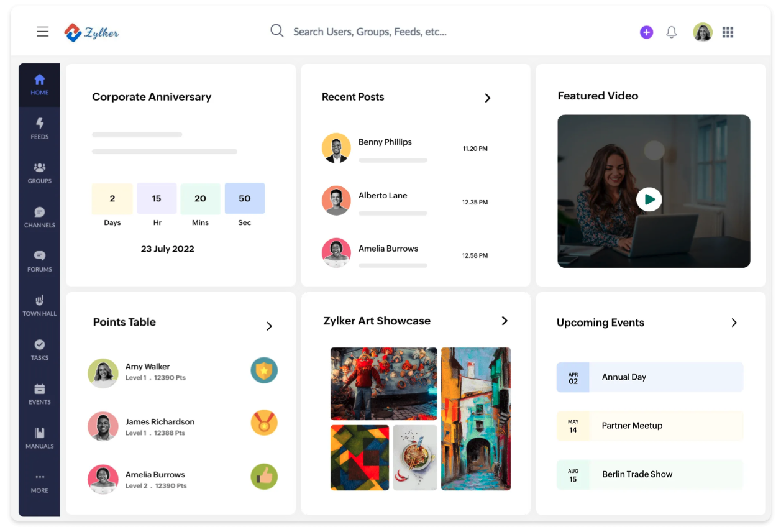Viewport: 781px width, 532px height.
Task: Create new content with the plus button
Action: point(646,32)
